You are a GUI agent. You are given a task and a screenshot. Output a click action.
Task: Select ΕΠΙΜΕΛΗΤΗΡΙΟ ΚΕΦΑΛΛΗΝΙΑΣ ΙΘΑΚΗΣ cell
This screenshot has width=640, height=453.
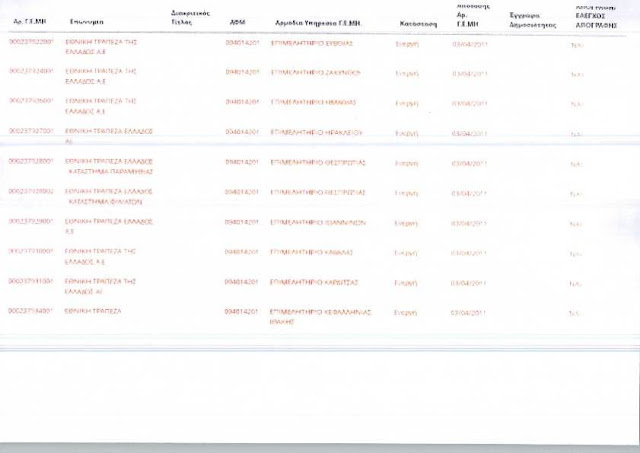click(x=320, y=317)
